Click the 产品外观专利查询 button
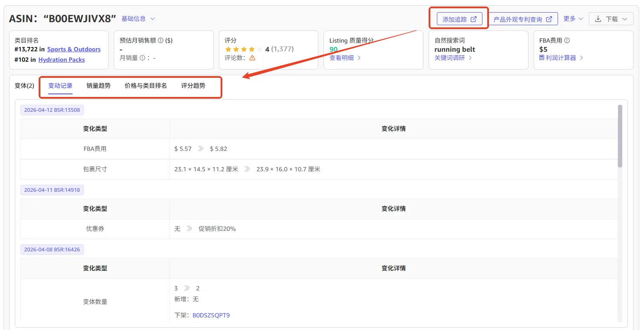Screen dimensions: 644x330 (523, 19)
